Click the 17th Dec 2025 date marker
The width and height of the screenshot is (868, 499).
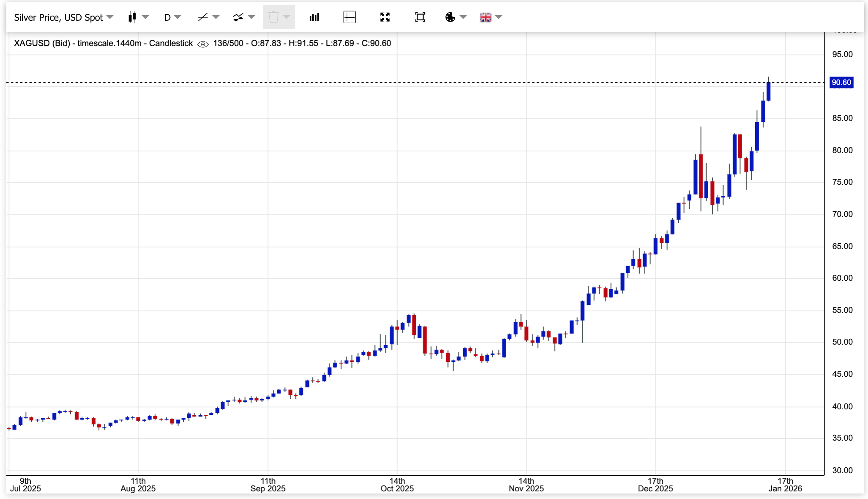point(655,484)
